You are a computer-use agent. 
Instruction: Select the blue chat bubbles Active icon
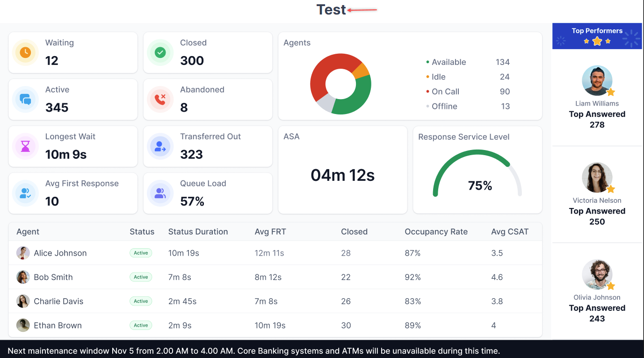(25, 99)
